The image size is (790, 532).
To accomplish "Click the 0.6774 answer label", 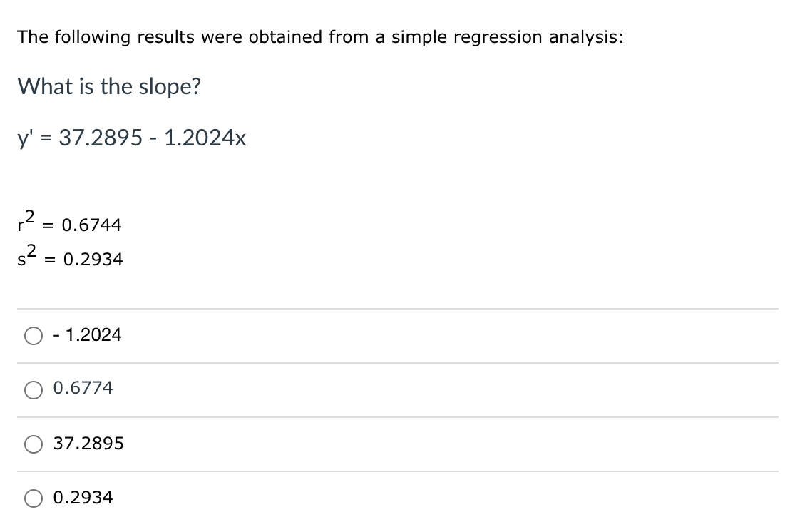I will (x=83, y=389).
